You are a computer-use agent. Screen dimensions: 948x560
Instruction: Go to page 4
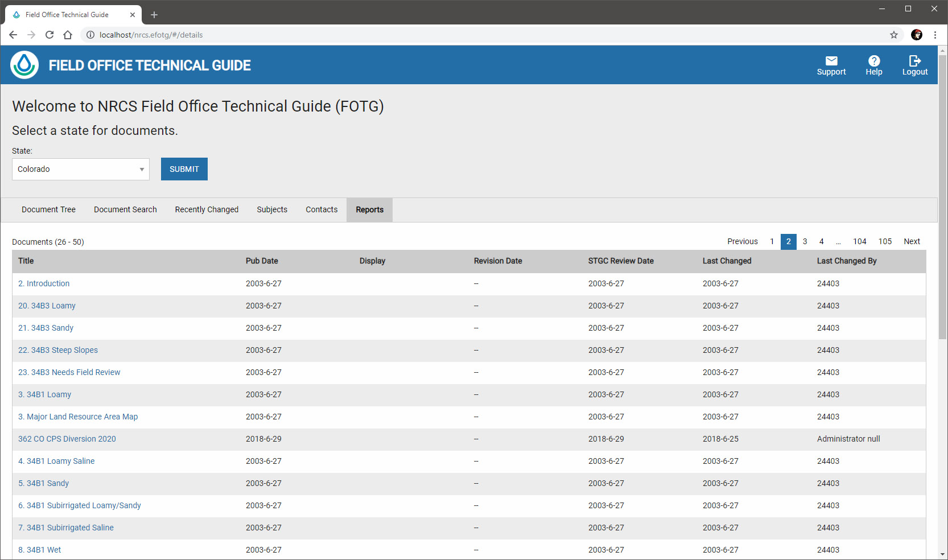click(x=822, y=241)
